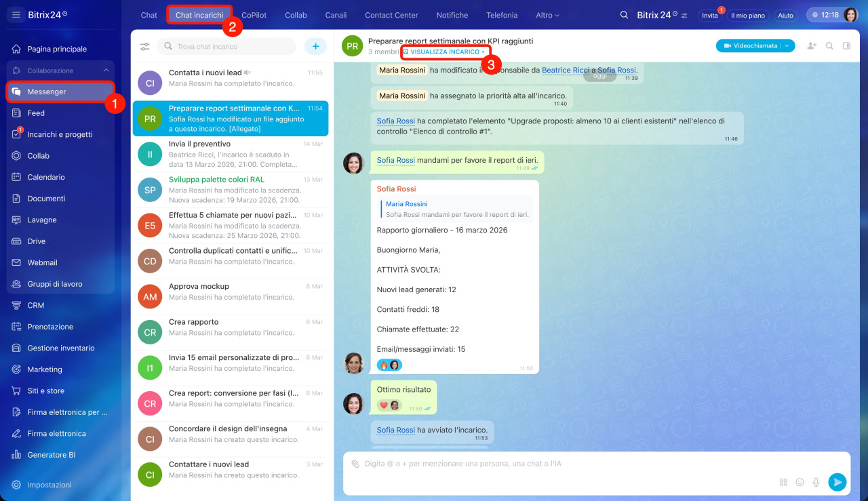Image resolution: width=868 pixels, height=501 pixels.
Task: Toggle the heart reaction on Ottimo risultato
Action: (x=384, y=405)
